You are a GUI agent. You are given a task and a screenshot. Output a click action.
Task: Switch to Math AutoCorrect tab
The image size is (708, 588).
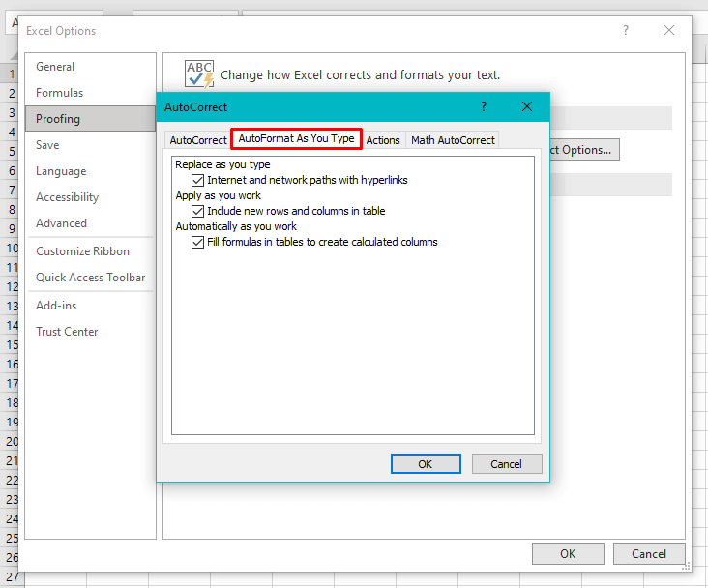[x=453, y=140]
